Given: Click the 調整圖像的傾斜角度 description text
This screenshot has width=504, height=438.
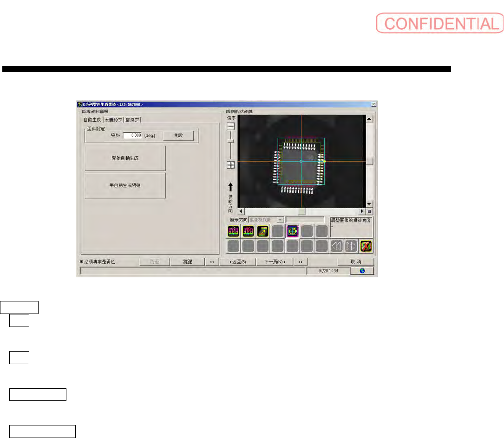Looking at the screenshot, I should (351, 221).
